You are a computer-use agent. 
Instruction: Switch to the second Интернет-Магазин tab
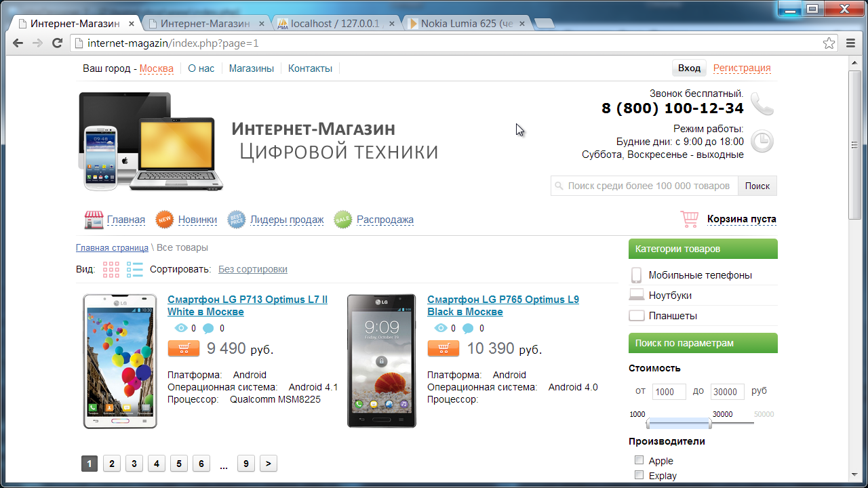point(206,23)
